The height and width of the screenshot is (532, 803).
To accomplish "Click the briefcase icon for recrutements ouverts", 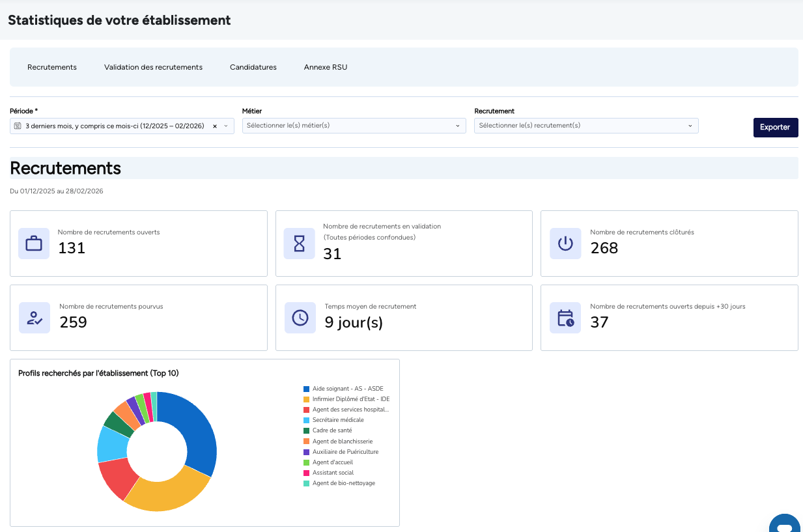I will (34, 244).
